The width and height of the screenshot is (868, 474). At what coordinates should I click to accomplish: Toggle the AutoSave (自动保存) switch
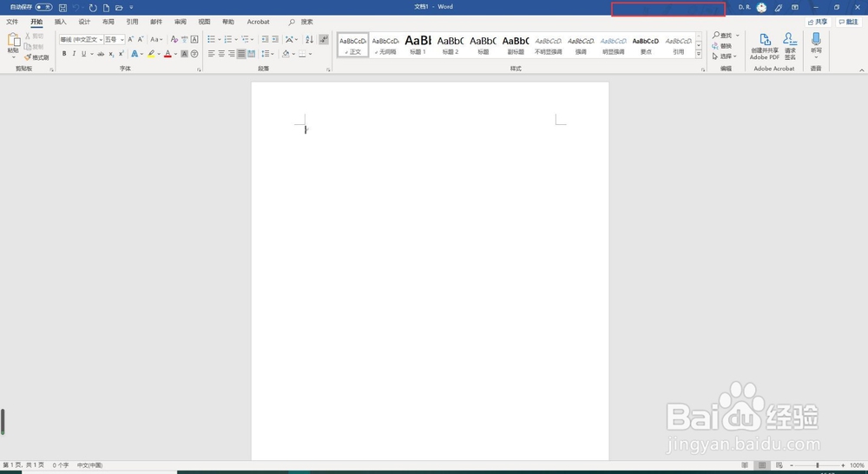[x=43, y=7]
